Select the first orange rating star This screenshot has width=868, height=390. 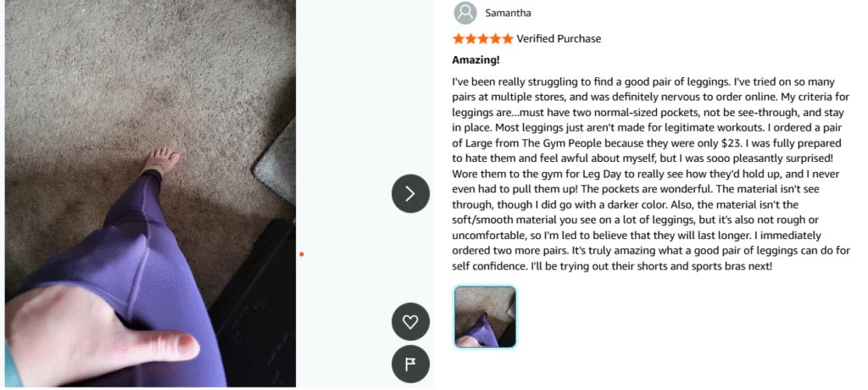[459, 39]
